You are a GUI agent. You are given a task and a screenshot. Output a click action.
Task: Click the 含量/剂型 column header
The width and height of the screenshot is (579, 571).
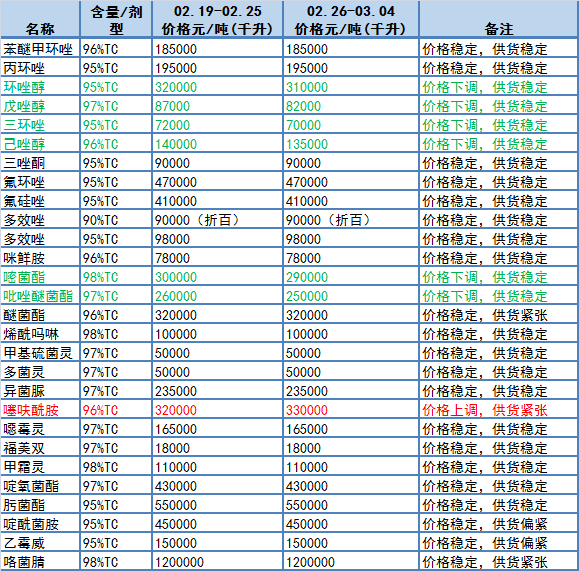point(116,19)
